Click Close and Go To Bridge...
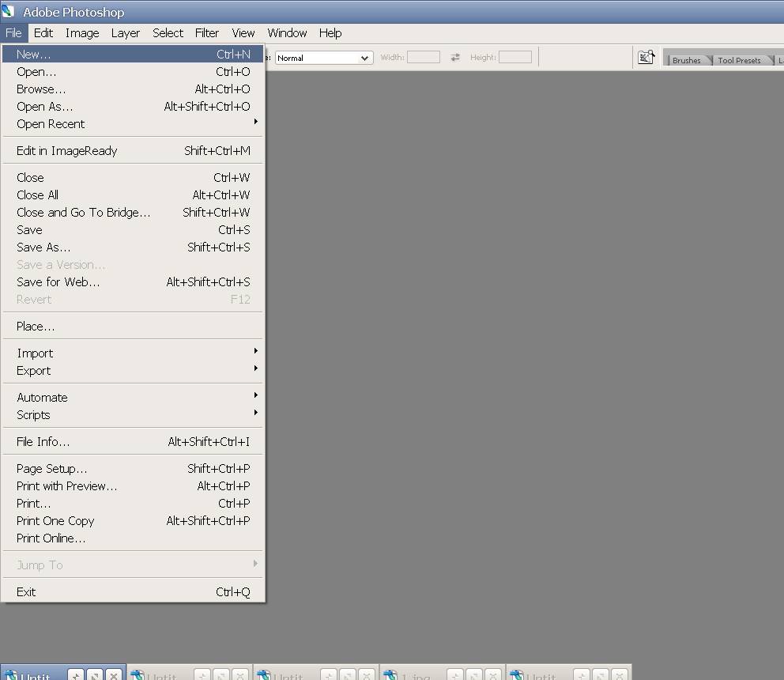This screenshot has height=680, width=784. point(133,213)
